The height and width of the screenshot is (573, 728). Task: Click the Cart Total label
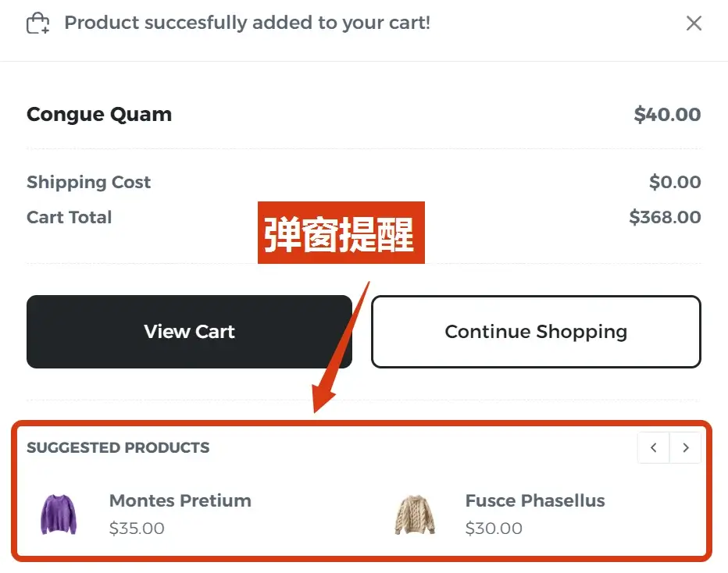(x=70, y=217)
